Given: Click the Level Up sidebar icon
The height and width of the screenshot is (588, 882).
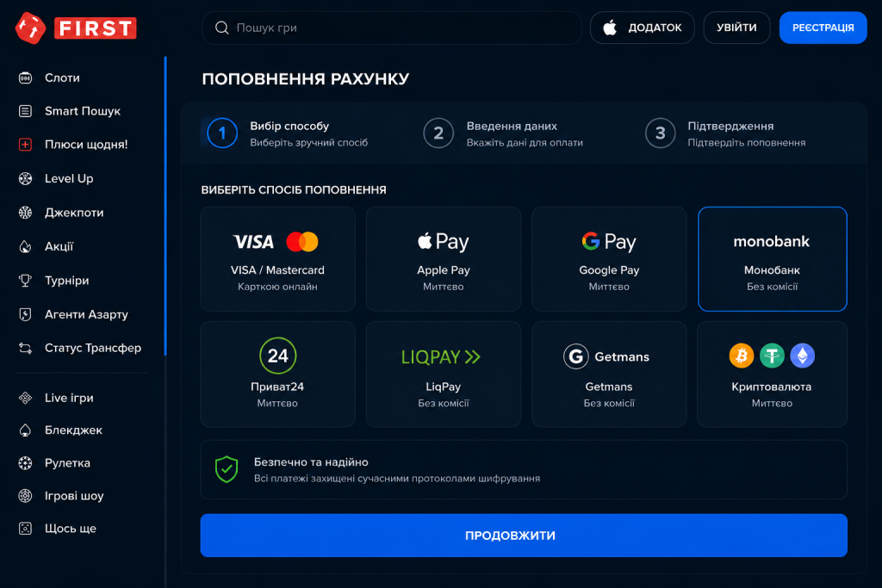Looking at the screenshot, I should pyautogui.click(x=25, y=179).
